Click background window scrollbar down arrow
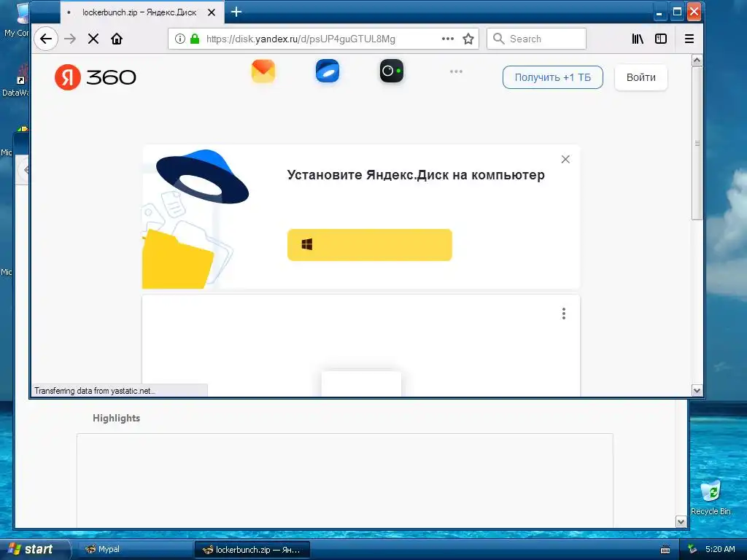 pyautogui.click(x=681, y=522)
